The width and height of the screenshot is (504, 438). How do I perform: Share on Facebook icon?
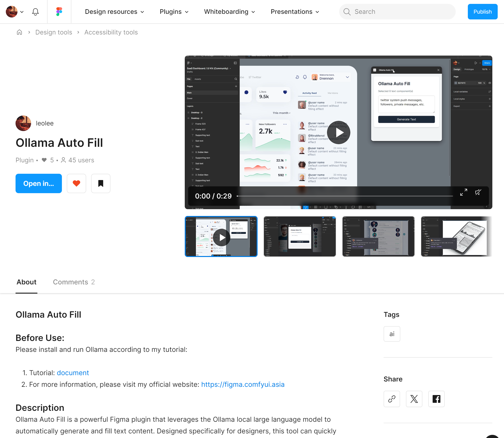point(437,399)
